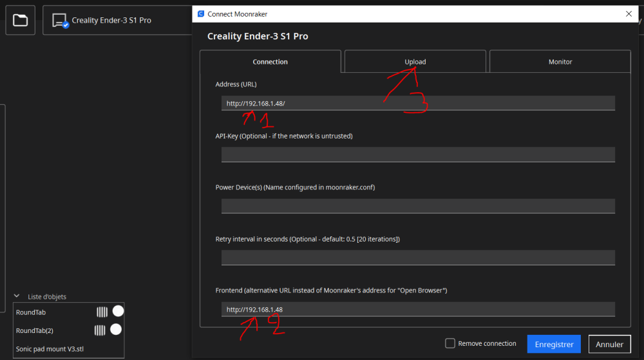Viewport: 644px width, 360px height.
Task: Select the Connection tab
Action: click(270, 62)
